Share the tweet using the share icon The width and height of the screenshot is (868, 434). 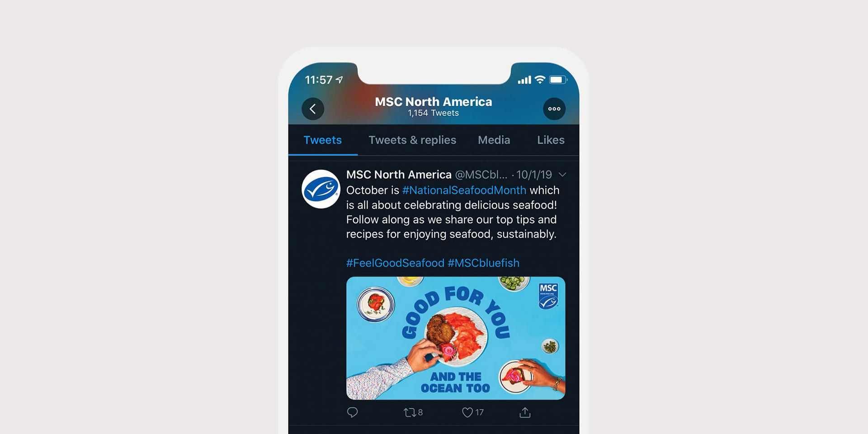tap(525, 412)
